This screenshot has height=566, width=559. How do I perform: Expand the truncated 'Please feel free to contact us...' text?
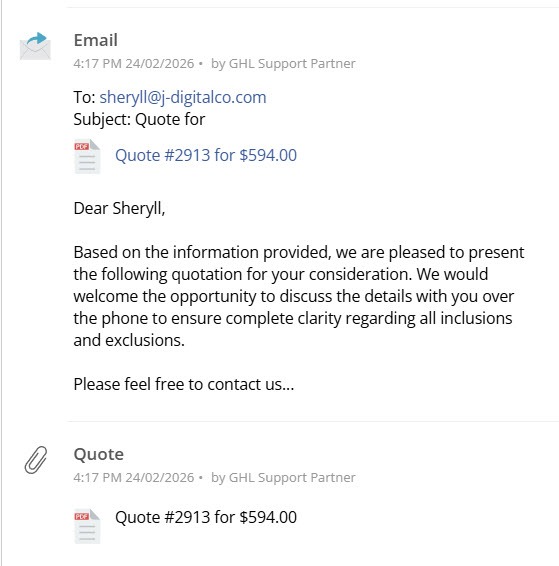tap(184, 384)
